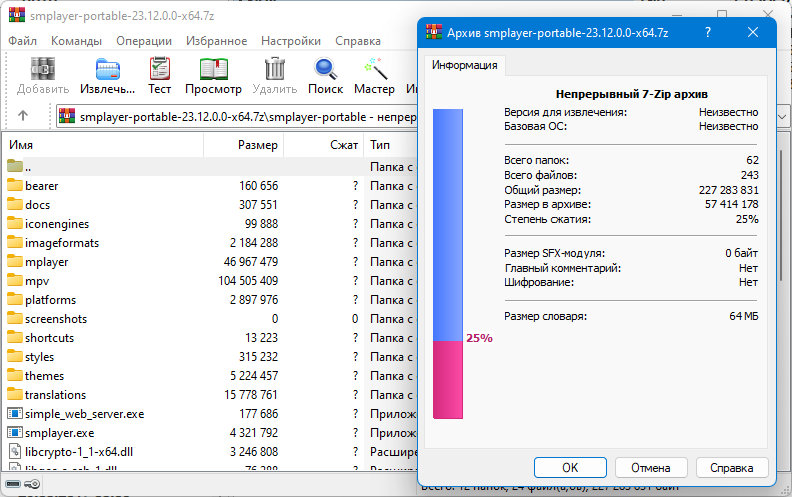Click the Непрерывный 7-Zip архив heading

(x=631, y=94)
